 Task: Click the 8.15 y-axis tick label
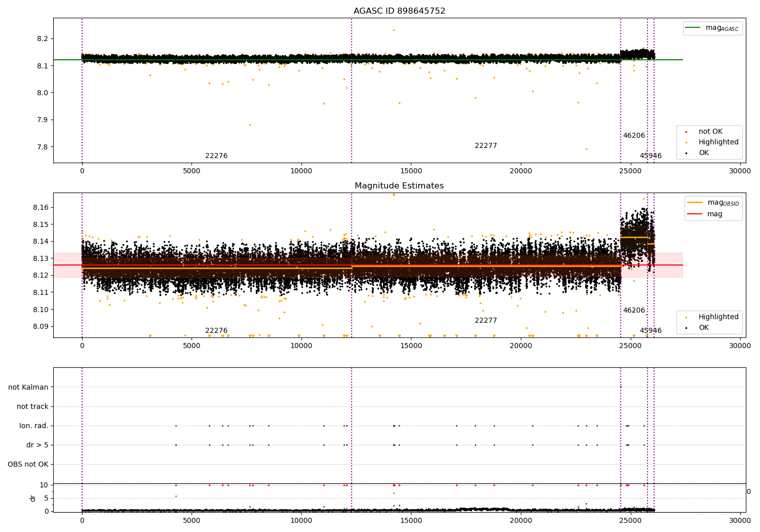pos(41,225)
